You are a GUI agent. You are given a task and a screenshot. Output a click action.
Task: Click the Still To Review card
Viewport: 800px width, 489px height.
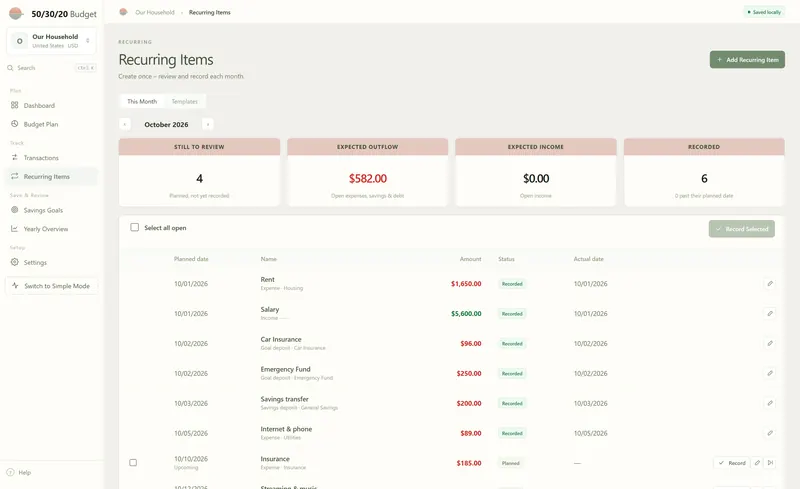tap(199, 172)
